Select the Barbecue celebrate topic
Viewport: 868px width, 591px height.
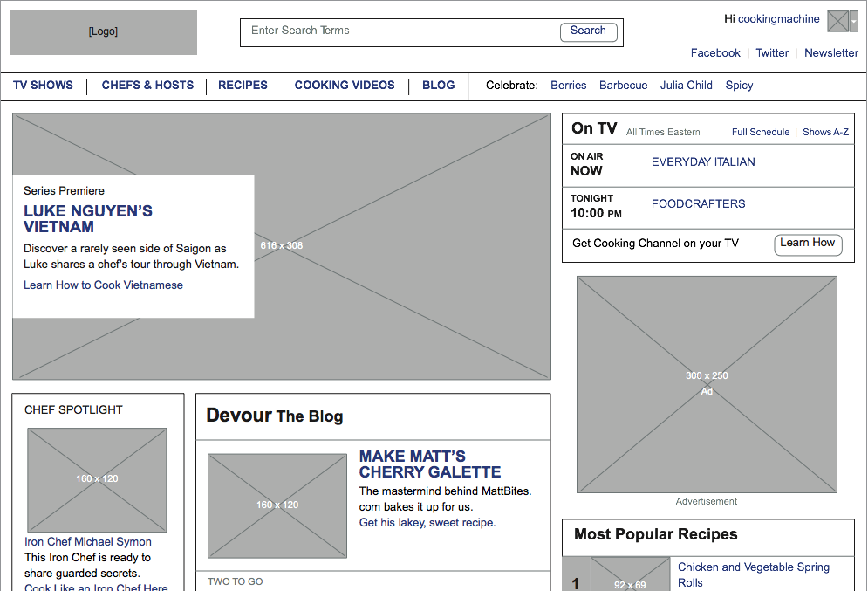(624, 86)
